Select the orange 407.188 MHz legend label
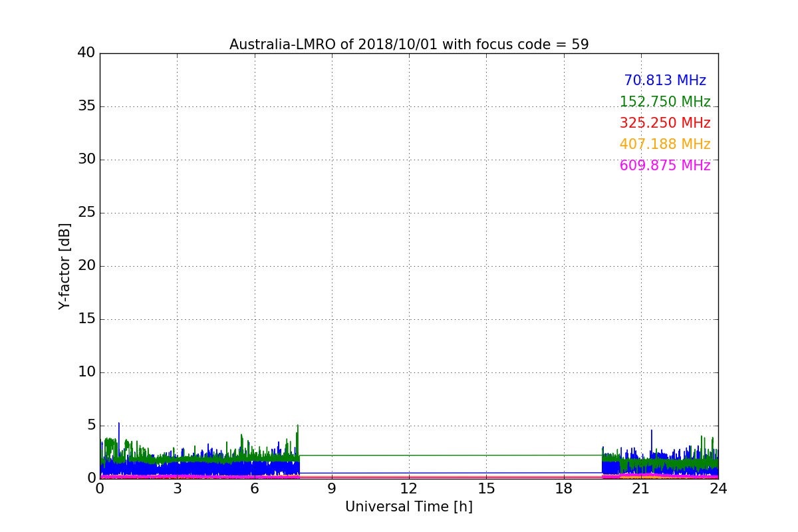 click(665, 144)
